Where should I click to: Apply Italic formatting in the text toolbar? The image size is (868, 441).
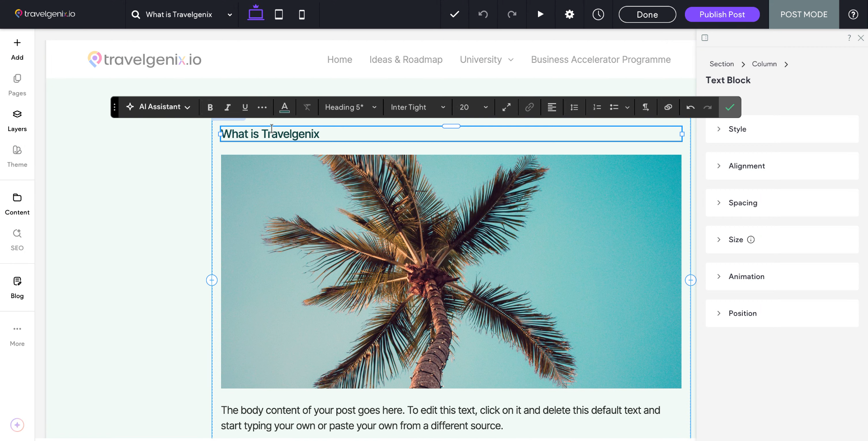227,107
